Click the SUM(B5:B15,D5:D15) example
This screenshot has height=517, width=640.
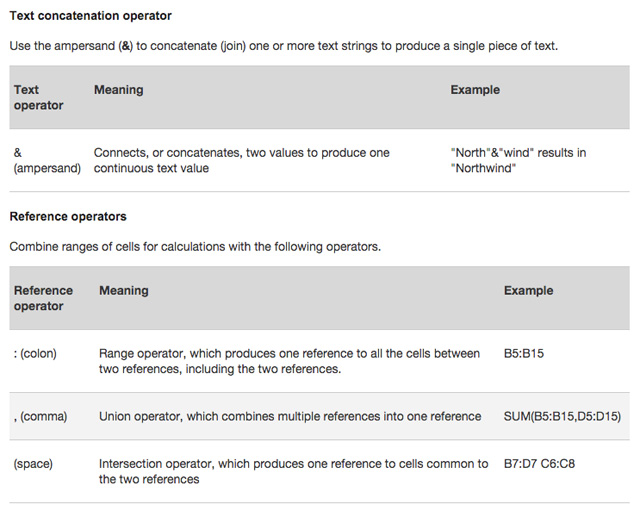[x=562, y=417]
